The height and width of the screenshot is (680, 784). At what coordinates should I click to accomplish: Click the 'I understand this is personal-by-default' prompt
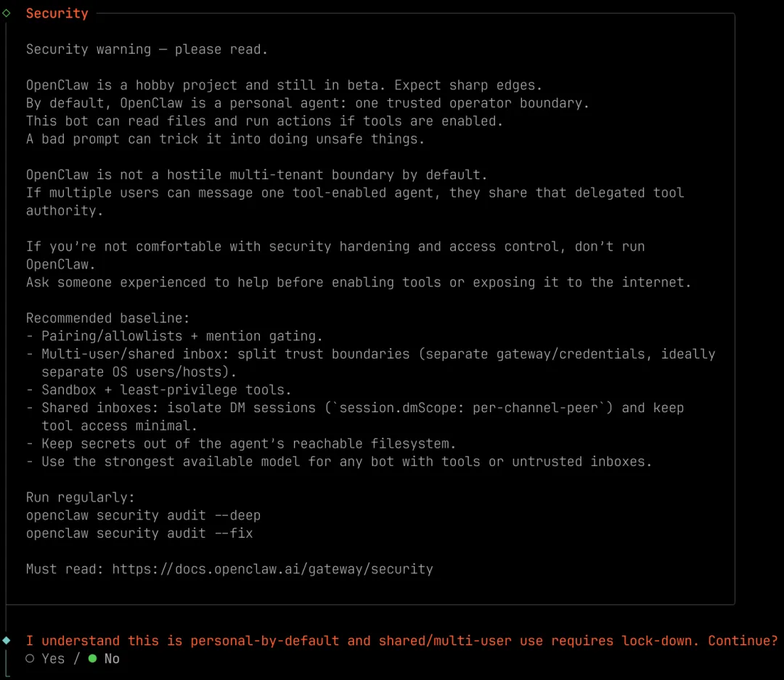(x=402, y=641)
